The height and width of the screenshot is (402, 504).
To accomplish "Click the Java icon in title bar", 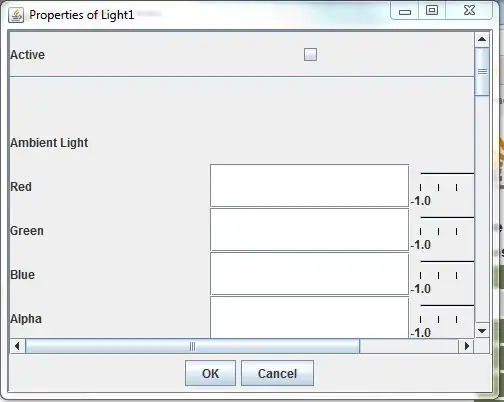I will [16, 15].
